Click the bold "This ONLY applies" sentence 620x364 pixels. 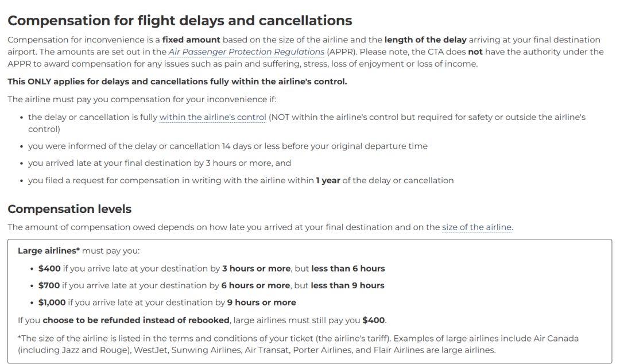click(177, 82)
